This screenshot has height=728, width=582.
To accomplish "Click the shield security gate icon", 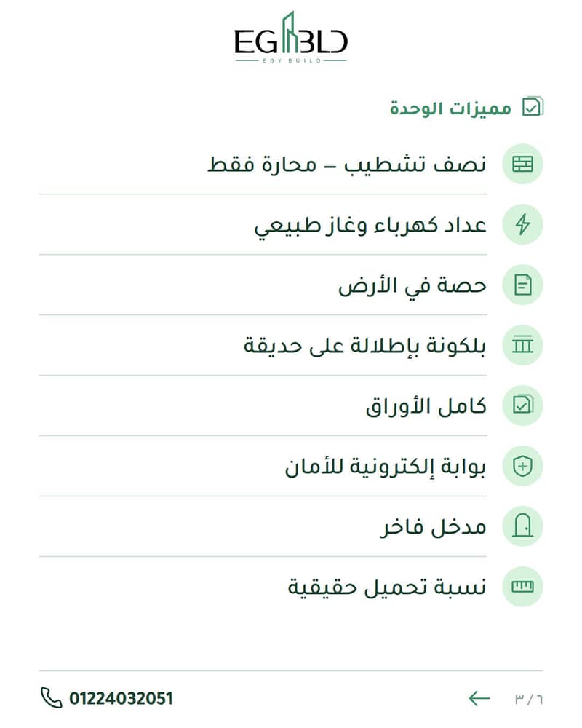I will (x=522, y=466).
